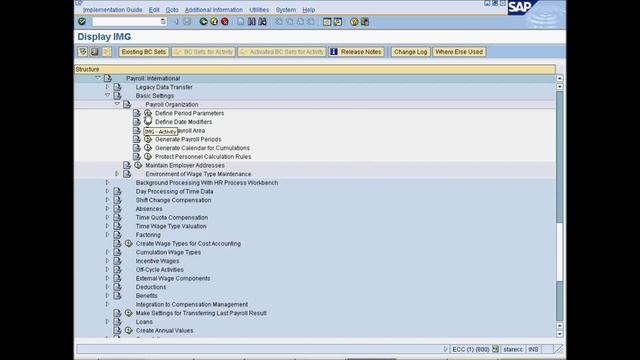Viewport: 640px width, 360px height.
Task: Click the Print icon in standard toolbar
Action: coord(241,21)
